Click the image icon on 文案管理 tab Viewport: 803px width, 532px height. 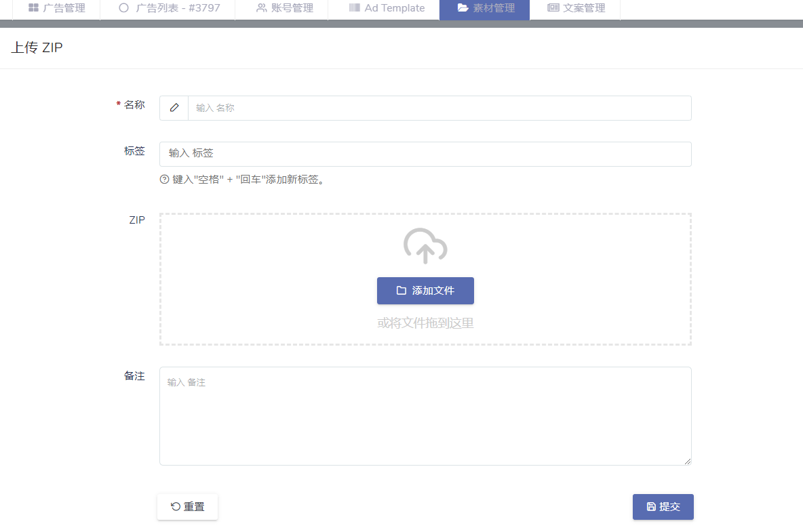pyautogui.click(x=553, y=8)
